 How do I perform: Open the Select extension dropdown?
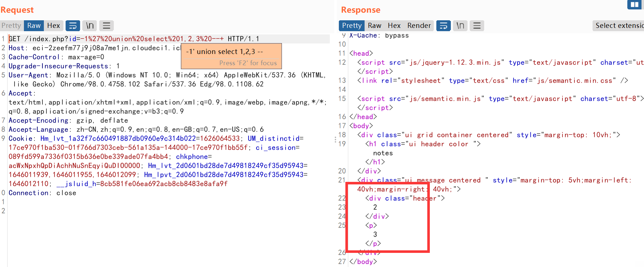(619, 25)
